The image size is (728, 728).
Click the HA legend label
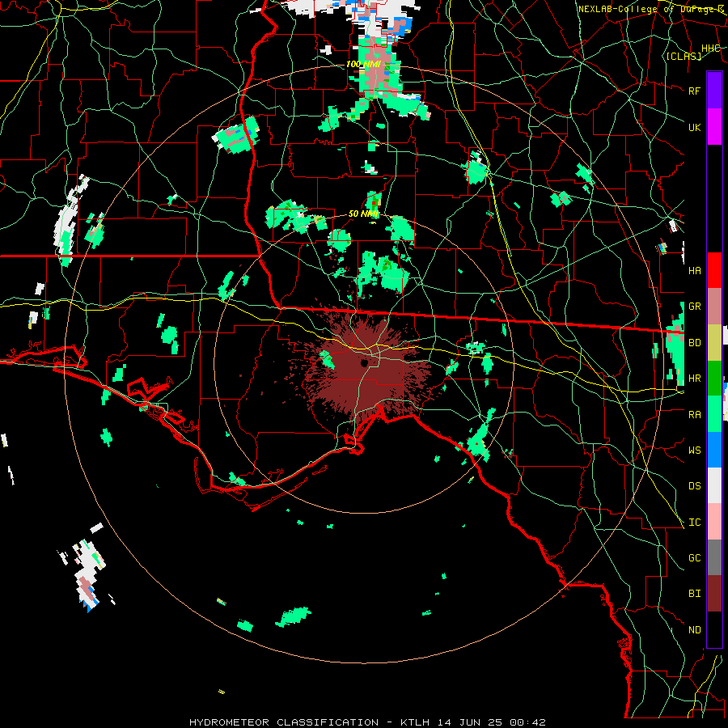click(x=694, y=271)
